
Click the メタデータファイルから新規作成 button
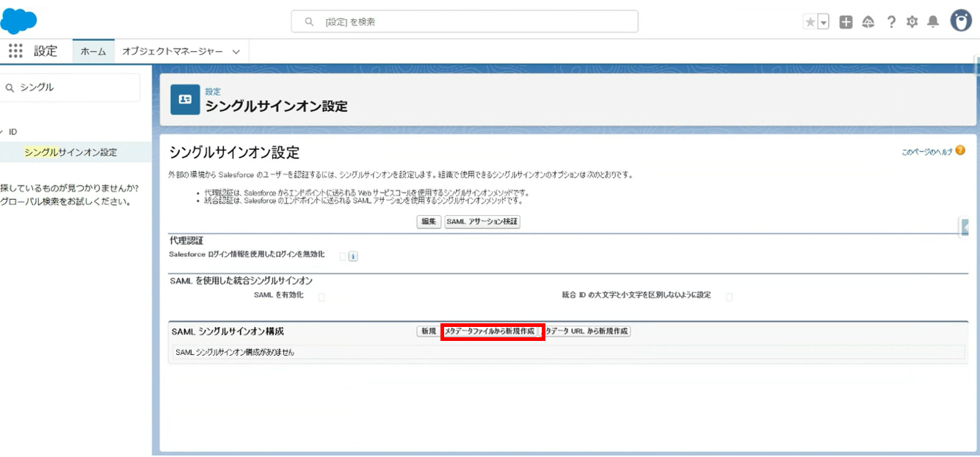click(492, 332)
